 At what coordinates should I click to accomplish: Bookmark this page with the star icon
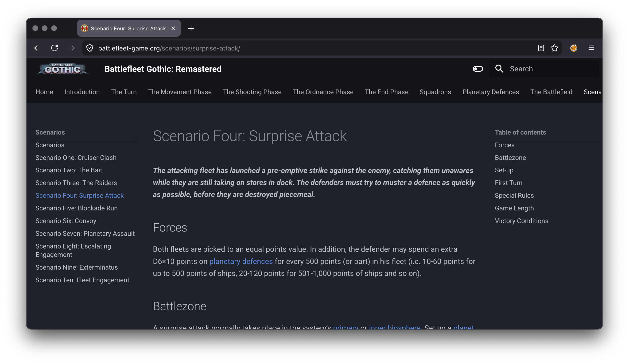[x=554, y=48]
